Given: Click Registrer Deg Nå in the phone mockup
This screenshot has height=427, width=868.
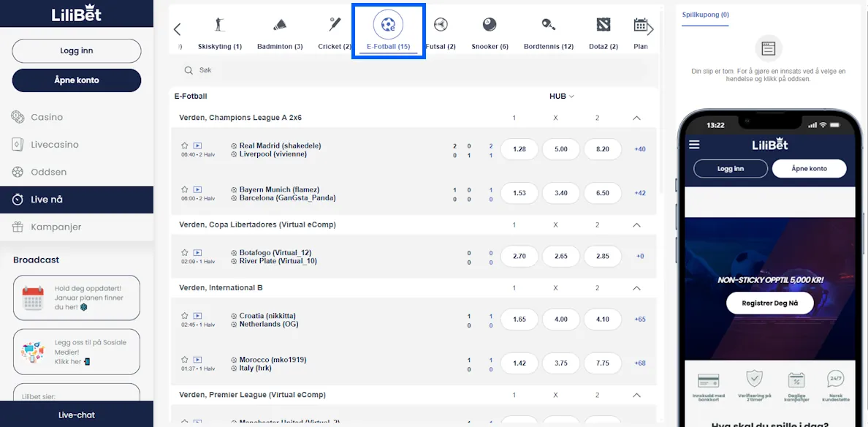Looking at the screenshot, I should click(769, 303).
